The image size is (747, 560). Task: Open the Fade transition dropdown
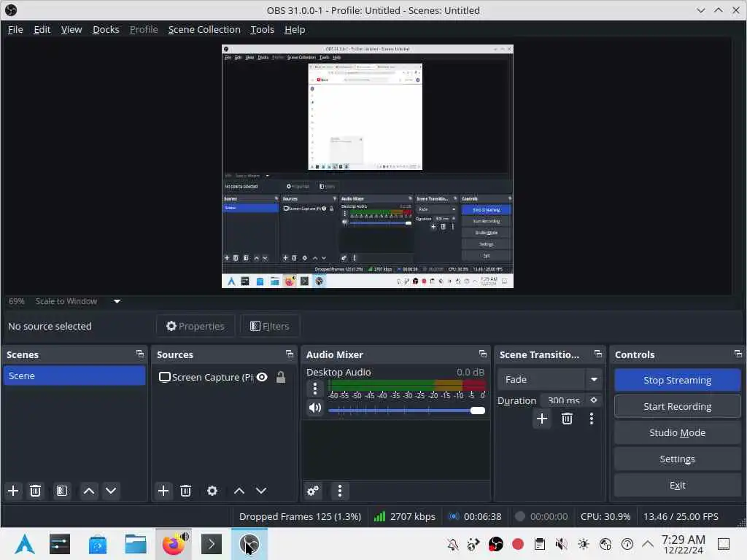[x=549, y=379]
